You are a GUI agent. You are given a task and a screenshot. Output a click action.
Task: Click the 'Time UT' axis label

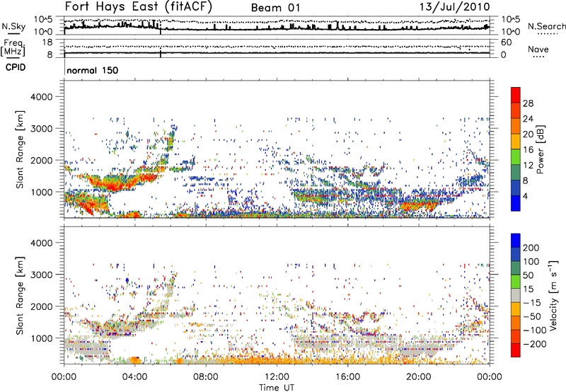pyautogui.click(x=277, y=388)
